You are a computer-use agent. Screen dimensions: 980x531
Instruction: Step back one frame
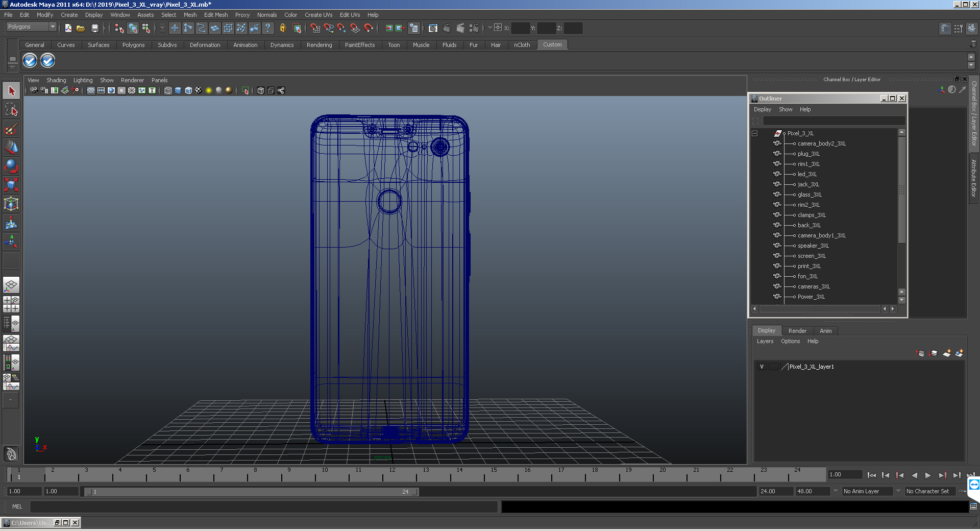[886, 475]
